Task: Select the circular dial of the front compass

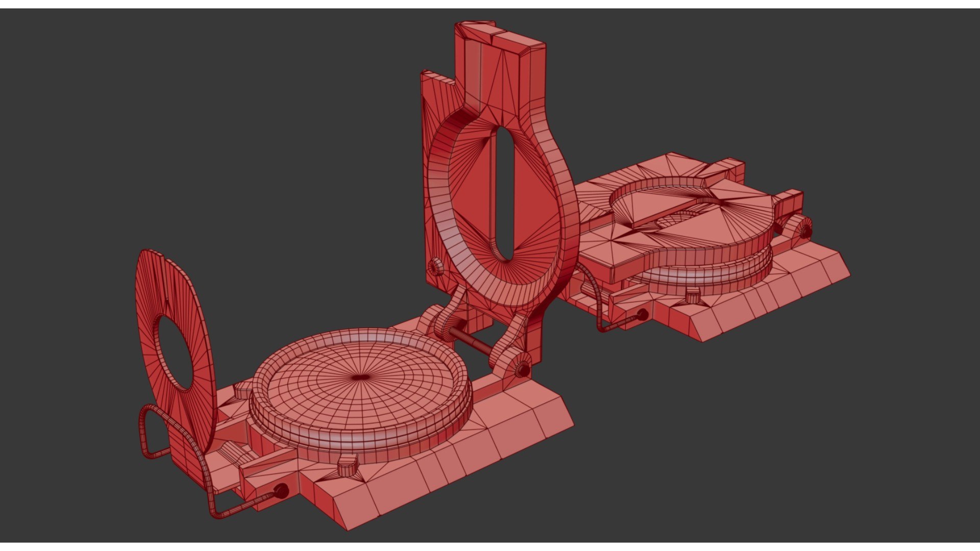Action: [360, 395]
